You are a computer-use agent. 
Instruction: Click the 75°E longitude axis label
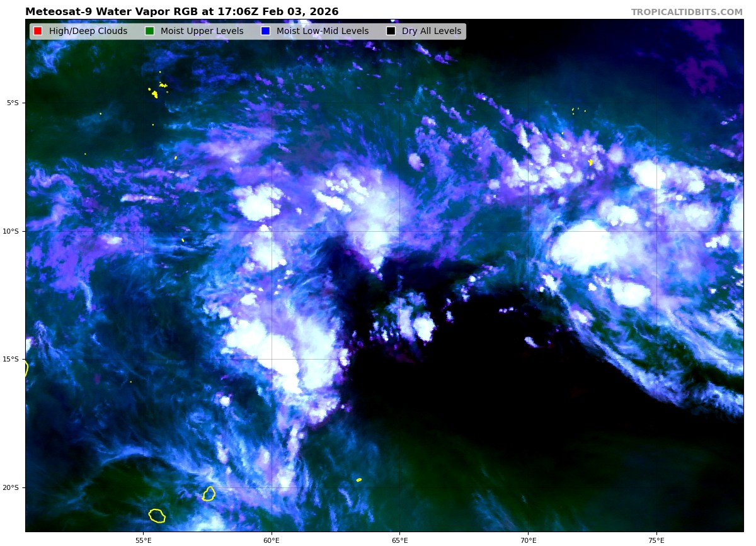[x=656, y=540]
